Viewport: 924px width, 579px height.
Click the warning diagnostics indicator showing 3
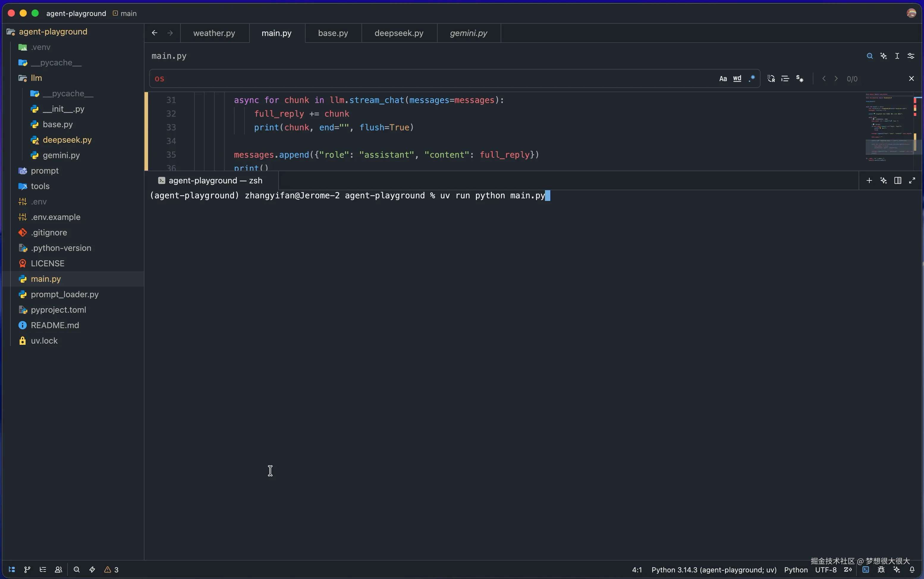(x=111, y=569)
